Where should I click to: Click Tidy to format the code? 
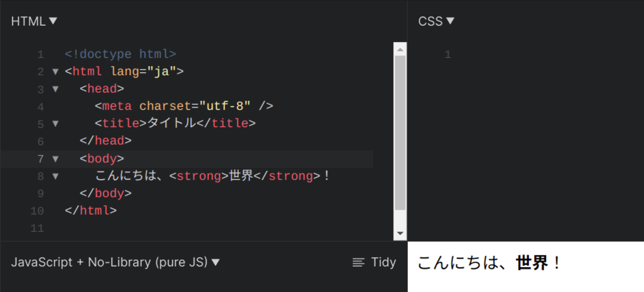(x=383, y=262)
